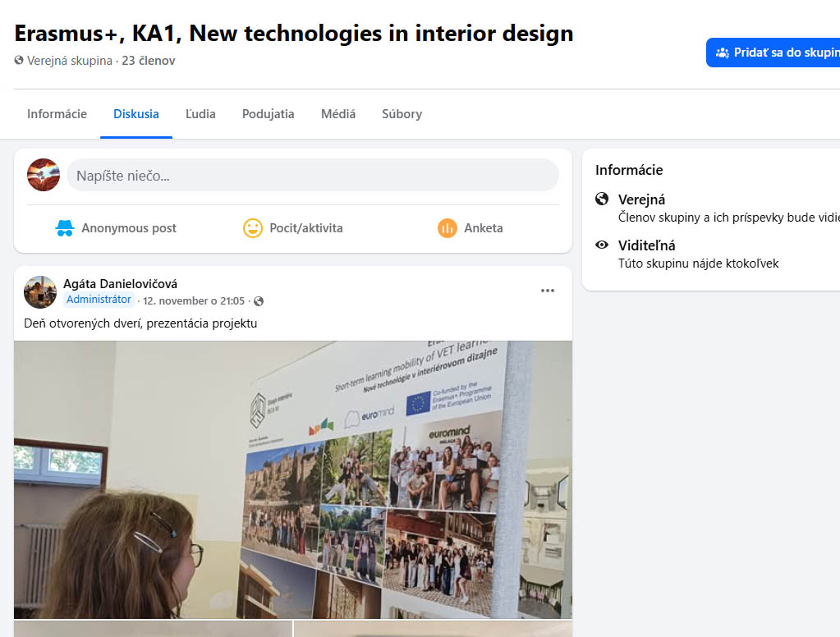Select the Médiá tab
Screen dimensions: 840x637
[338, 114]
